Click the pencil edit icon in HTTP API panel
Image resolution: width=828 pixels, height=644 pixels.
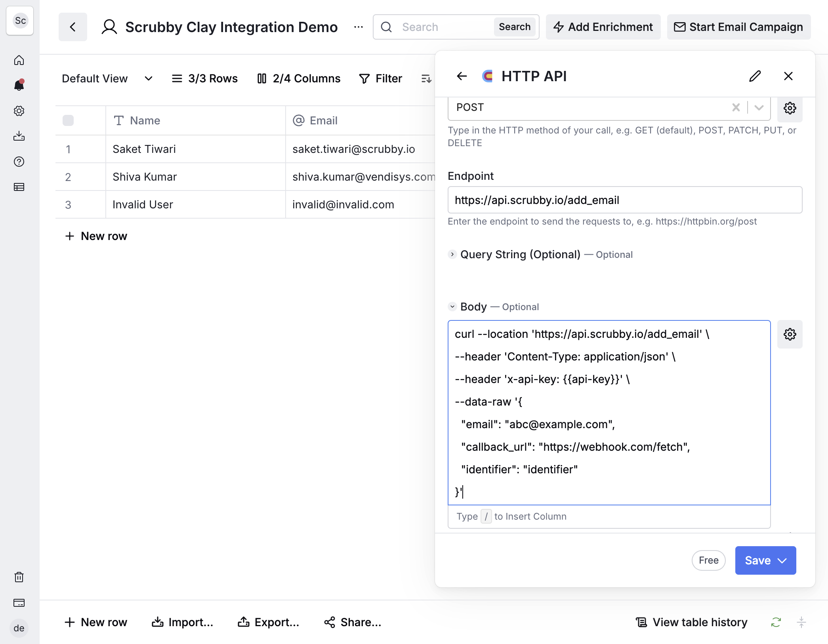point(755,76)
